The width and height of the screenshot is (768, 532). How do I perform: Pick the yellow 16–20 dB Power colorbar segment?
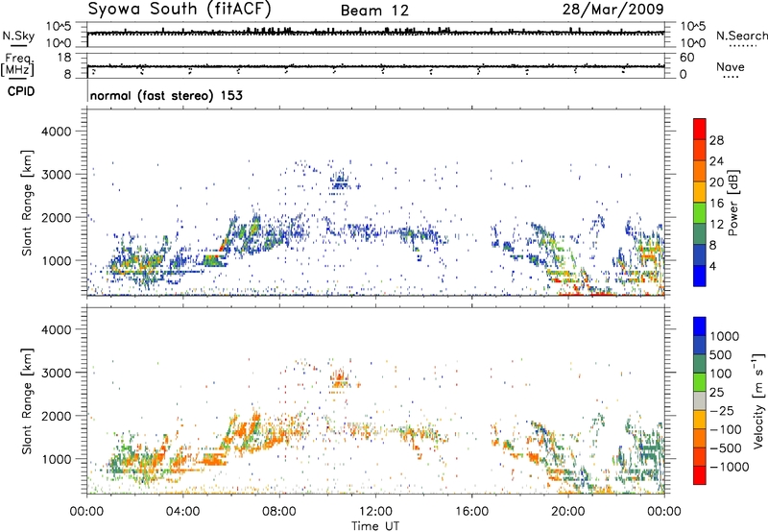click(700, 191)
